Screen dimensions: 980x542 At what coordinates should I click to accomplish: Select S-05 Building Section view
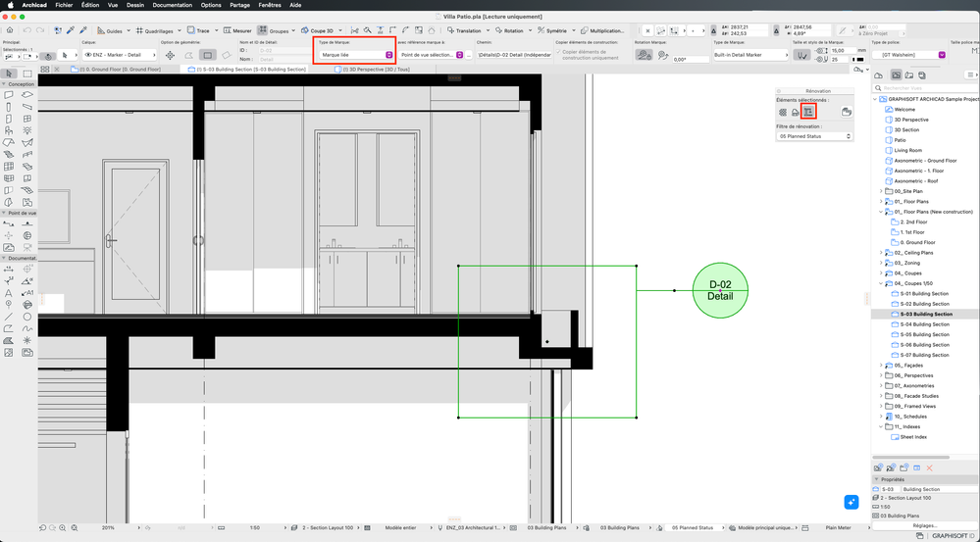pyautogui.click(x=924, y=334)
